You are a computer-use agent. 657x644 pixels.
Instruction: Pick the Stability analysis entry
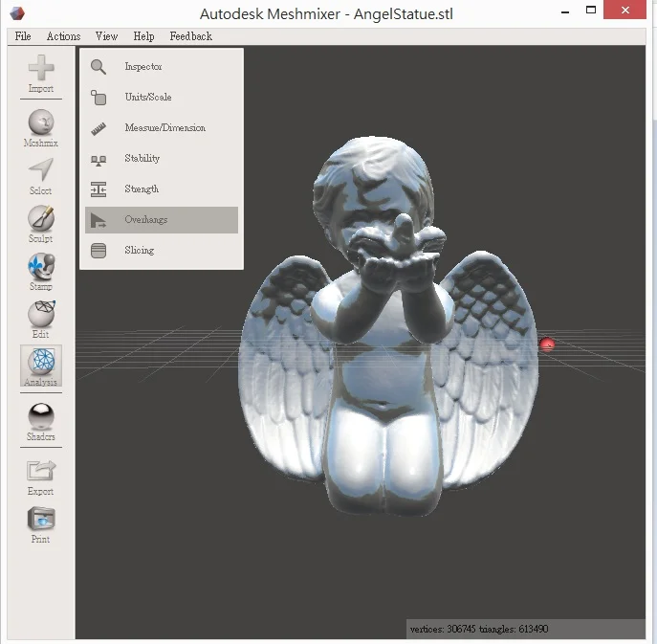(162, 159)
